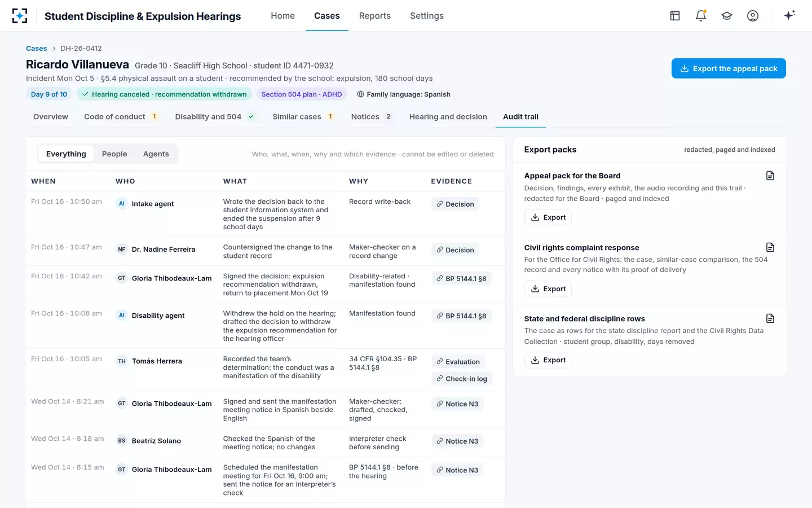Click TH avatar of Tomás Herrera
Image resolution: width=812 pixels, height=508 pixels.
pyautogui.click(x=122, y=361)
